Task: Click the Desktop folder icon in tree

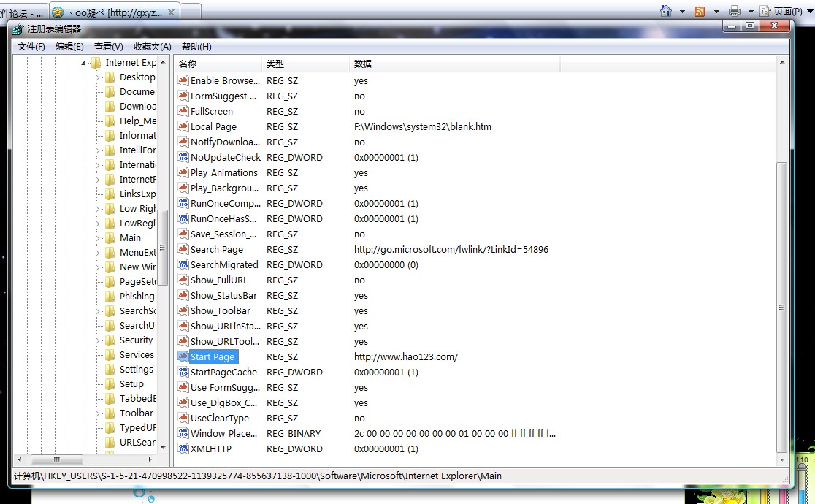Action: 110,77
